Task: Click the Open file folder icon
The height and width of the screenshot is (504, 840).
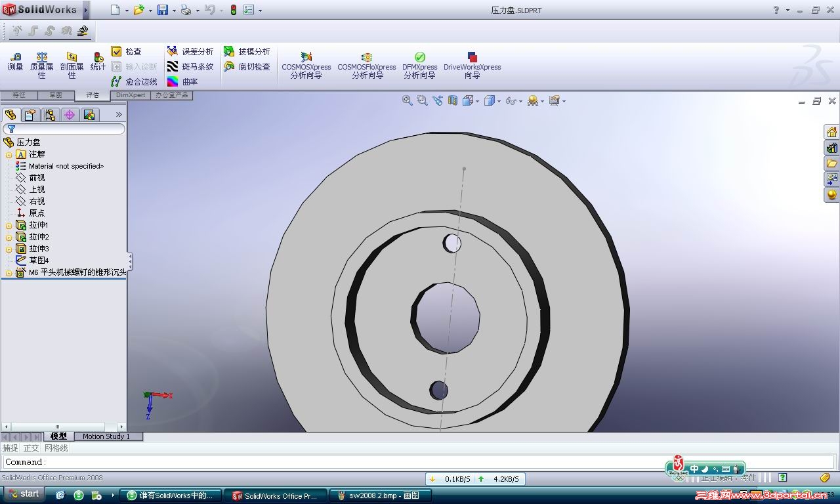Action: point(138,10)
